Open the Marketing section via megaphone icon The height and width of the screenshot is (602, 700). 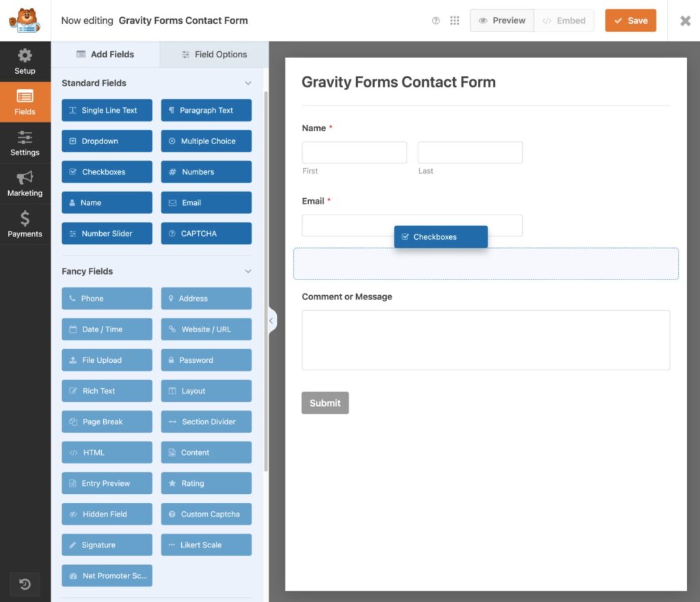coord(25,184)
